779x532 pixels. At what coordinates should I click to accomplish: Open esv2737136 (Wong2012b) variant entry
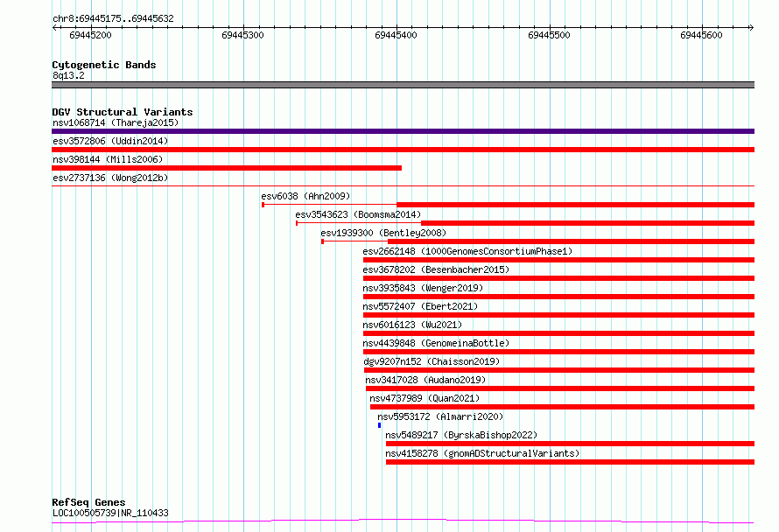[x=110, y=178]
